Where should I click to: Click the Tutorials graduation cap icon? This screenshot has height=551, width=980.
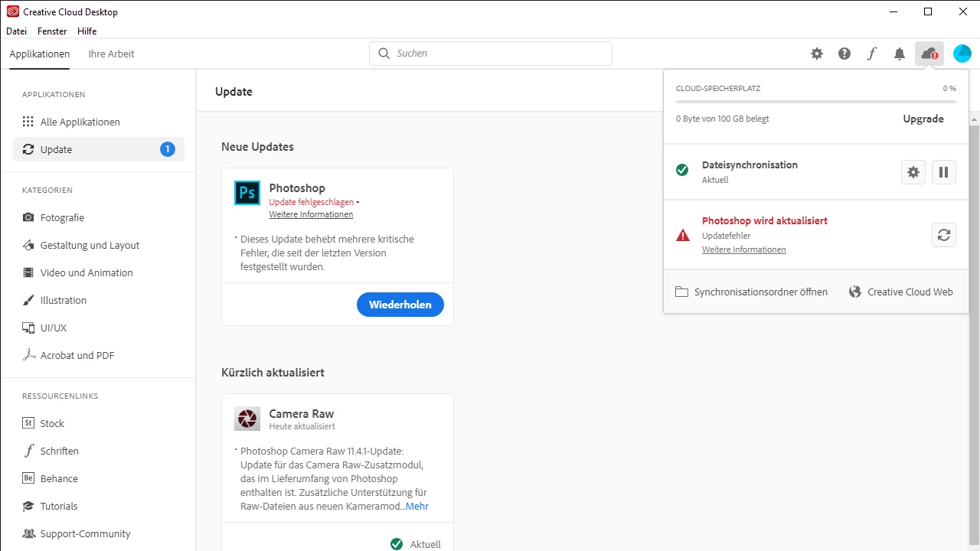[x=28, y=506]
